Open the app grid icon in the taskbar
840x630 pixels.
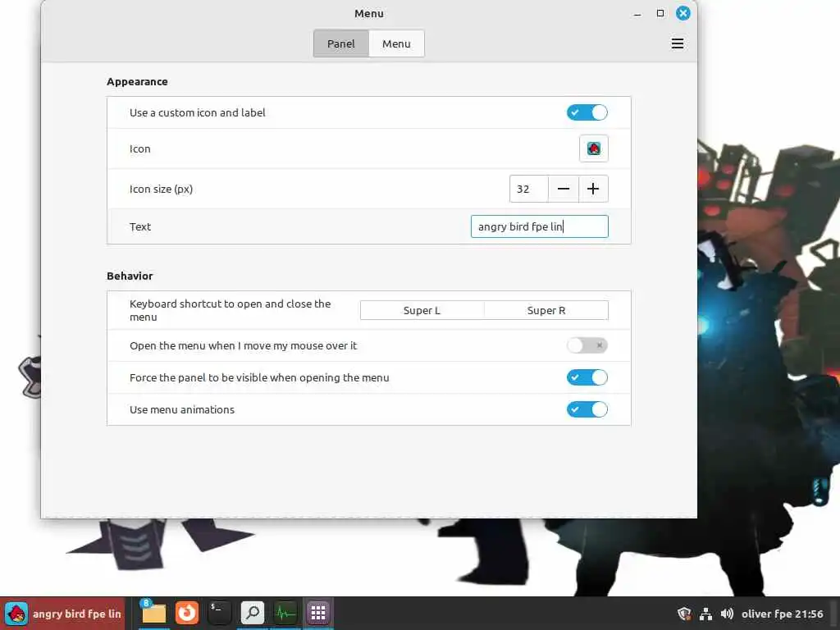[x=318, y=613]
